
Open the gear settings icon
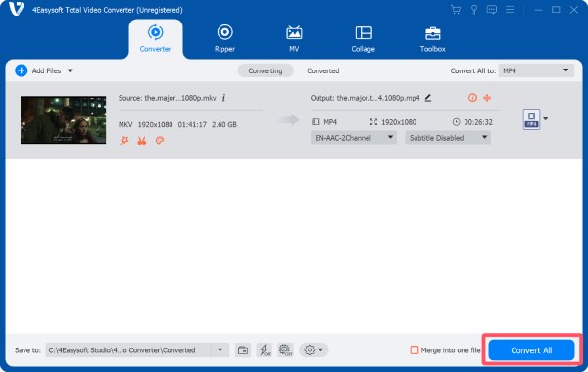point(310,349)
